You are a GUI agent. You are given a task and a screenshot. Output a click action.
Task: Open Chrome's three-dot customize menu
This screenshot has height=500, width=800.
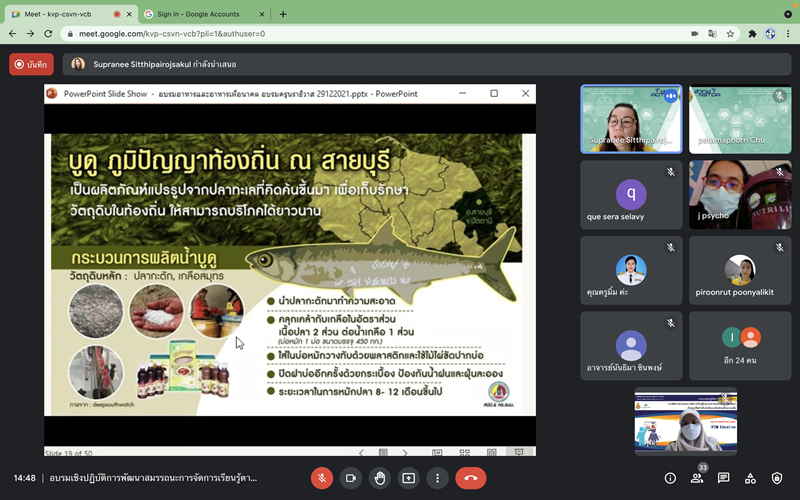(x=787, y=33)
